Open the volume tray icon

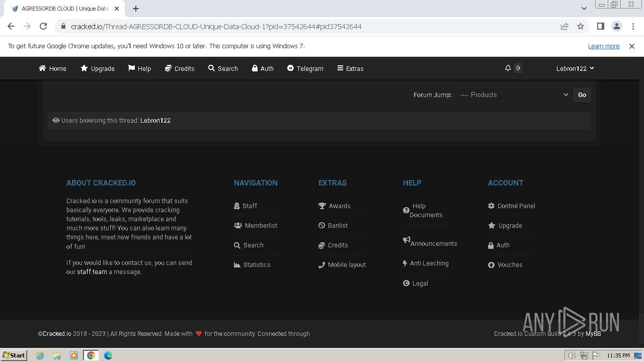coord(572,355)
